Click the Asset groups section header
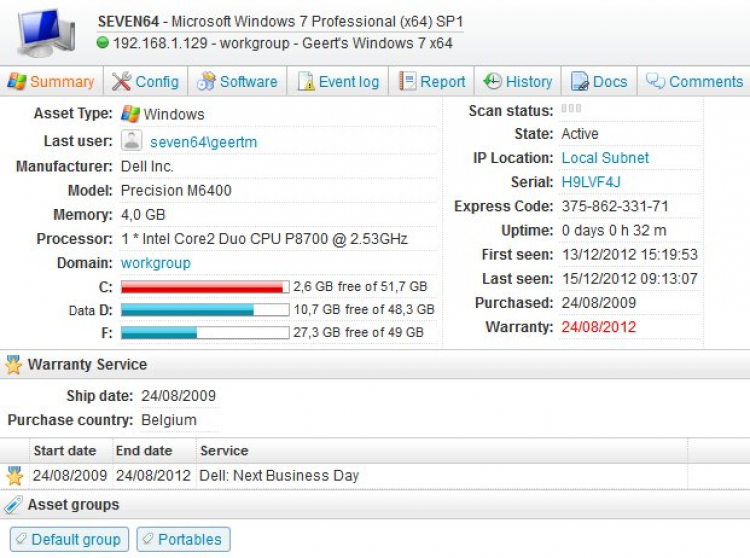Viewport: 750px width, 558px height. tap(375, 505)
